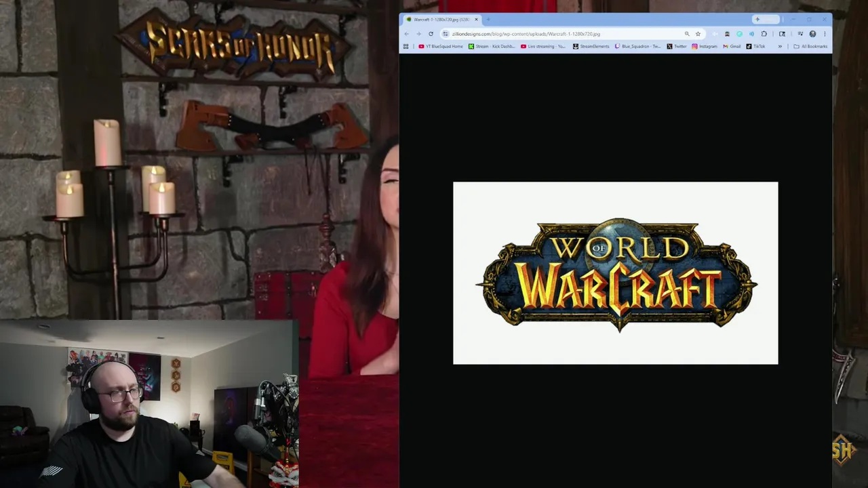The image size is (868, 488).
Task: Select the zilliondesigns.com address bar URL
Action: pyautogui.click(x=526, y=34)
